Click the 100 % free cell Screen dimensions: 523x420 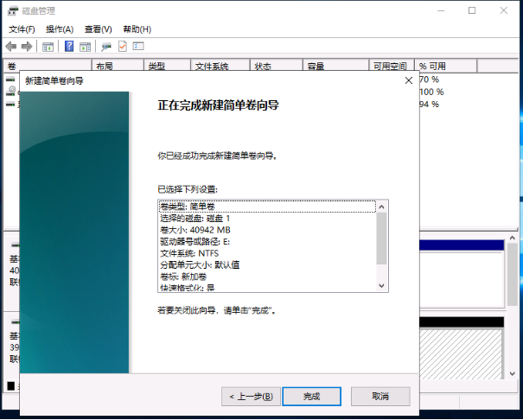point(431,92)
